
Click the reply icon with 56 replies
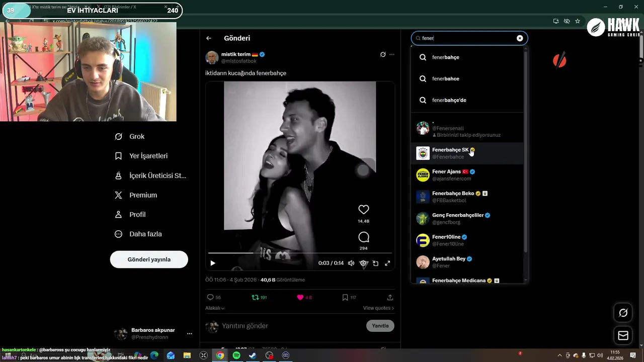(214, 297)
